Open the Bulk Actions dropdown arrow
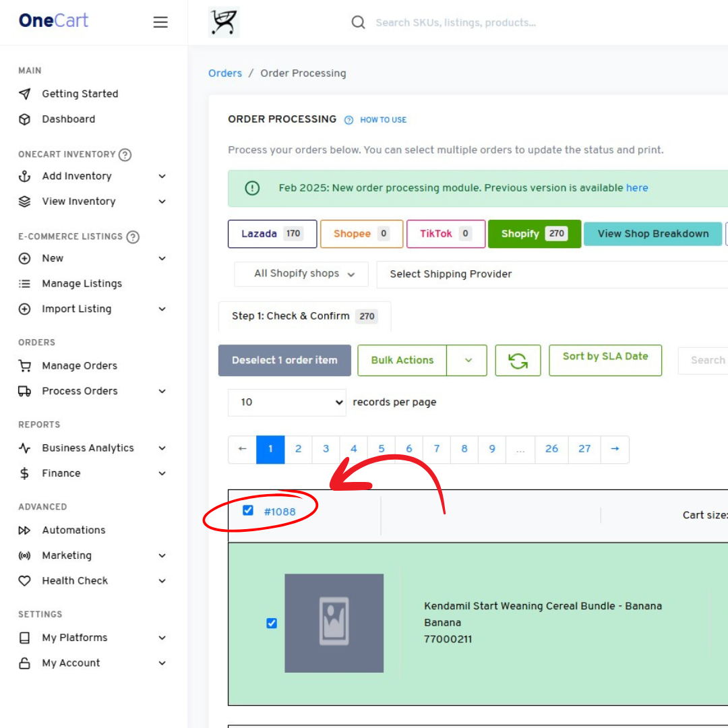This screenshot has width=728, height=728. click(468, 360)
